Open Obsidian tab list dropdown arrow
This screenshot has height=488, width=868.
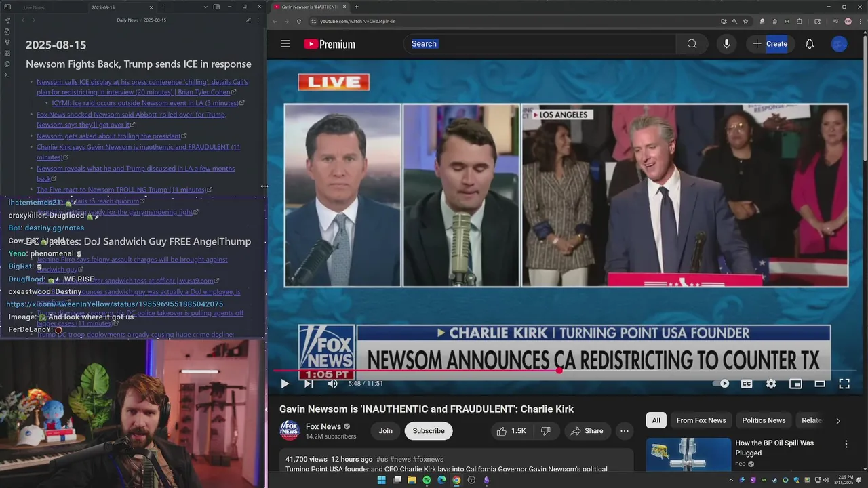tap(205, 7)
